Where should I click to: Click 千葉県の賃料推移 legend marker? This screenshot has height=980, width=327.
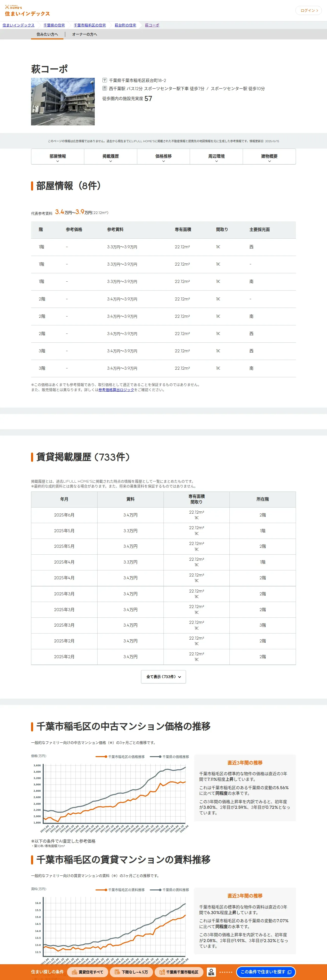point(155,890)
